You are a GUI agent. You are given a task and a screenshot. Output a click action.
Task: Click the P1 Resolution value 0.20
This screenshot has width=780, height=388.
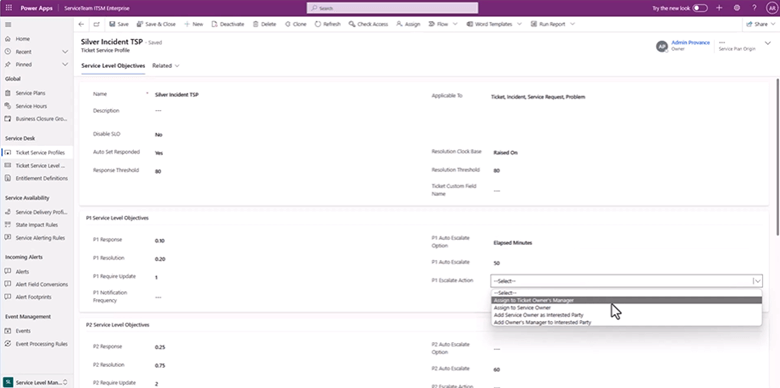[160, 259]
